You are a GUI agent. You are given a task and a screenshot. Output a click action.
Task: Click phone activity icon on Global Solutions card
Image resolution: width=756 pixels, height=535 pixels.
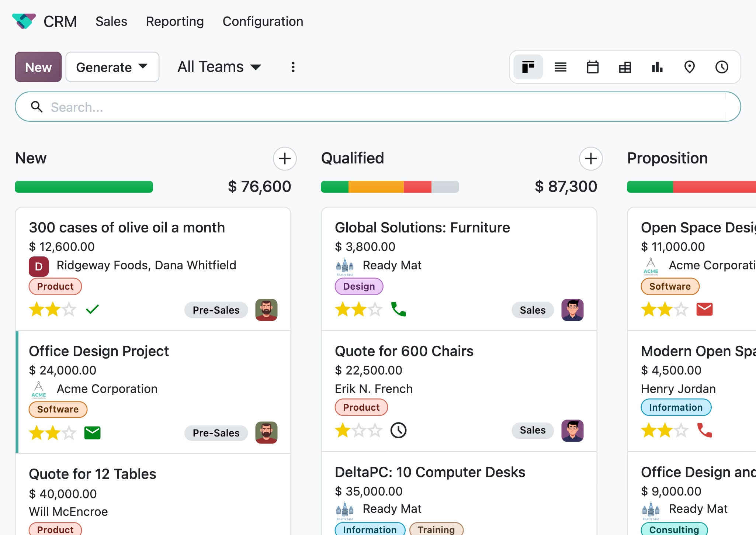[x=398, y=309]
